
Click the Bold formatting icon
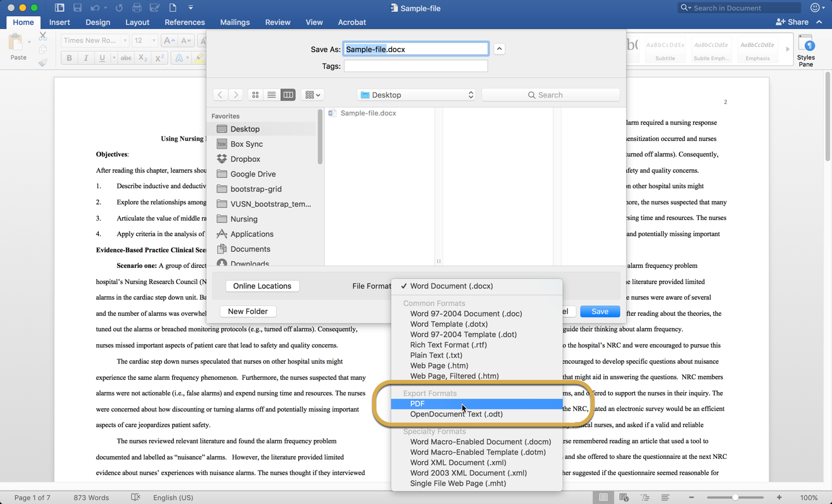[x=69, y=58]
